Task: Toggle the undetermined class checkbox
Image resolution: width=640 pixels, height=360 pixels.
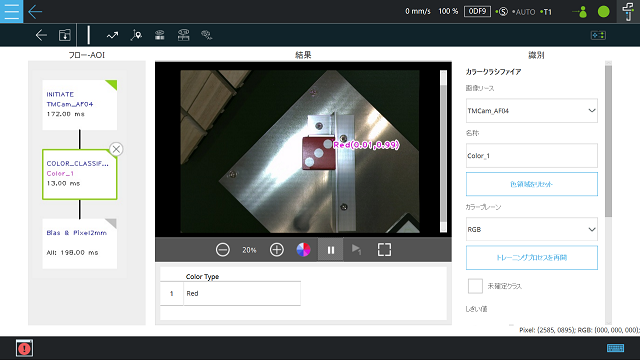Action: [x=475, y=286]
